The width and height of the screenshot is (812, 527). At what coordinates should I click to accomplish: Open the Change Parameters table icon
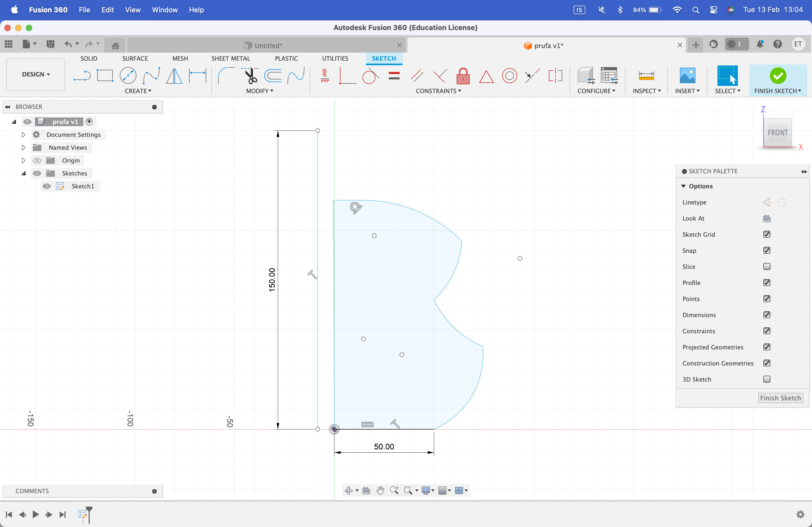[609, 76]
